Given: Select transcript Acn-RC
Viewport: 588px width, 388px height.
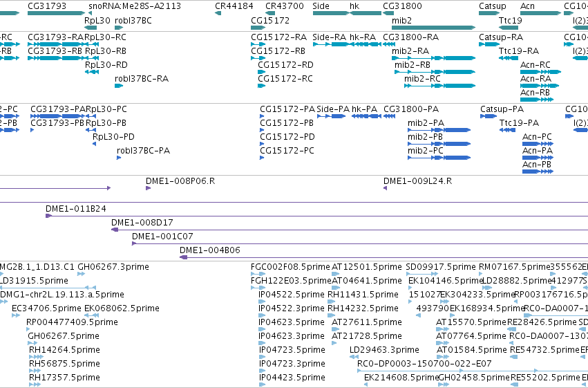Looking at the screenshot, I should click(x=535, y=64).
